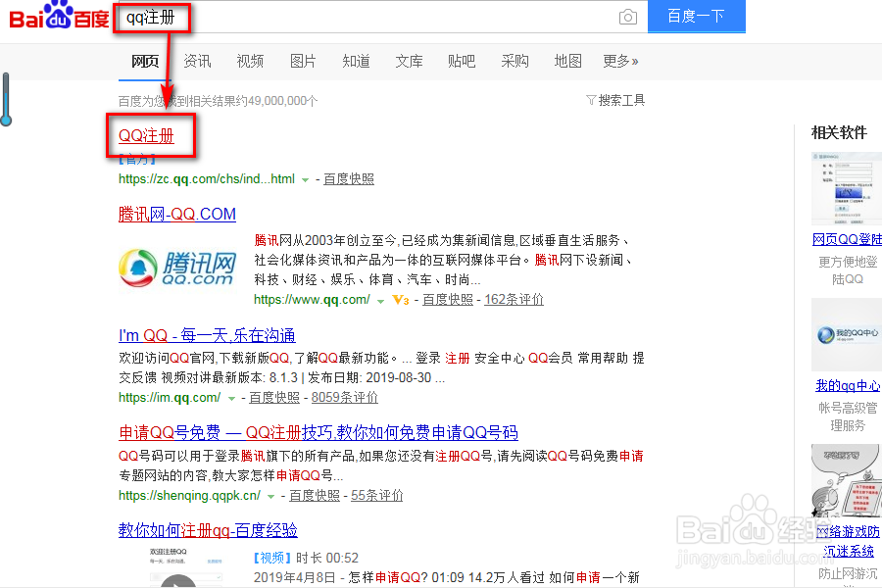Open the 腾讯网-QQ.COM result title

click(x=177, y=215)
